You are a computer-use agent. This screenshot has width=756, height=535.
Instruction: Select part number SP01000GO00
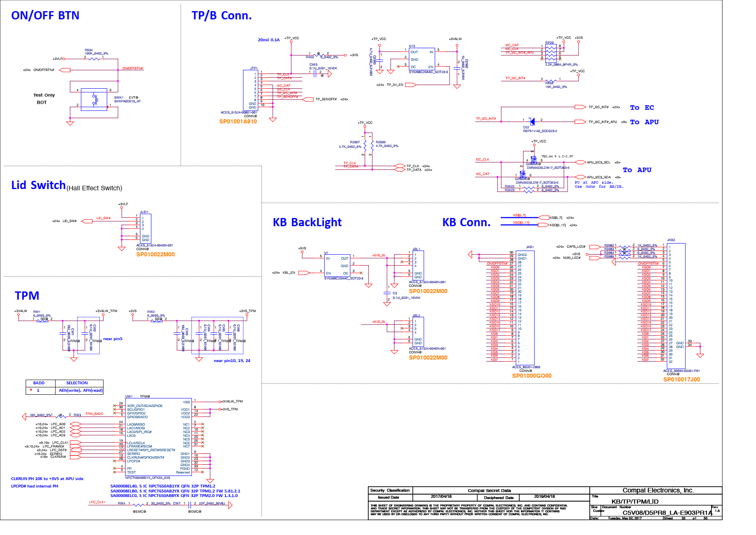(532, 376)
